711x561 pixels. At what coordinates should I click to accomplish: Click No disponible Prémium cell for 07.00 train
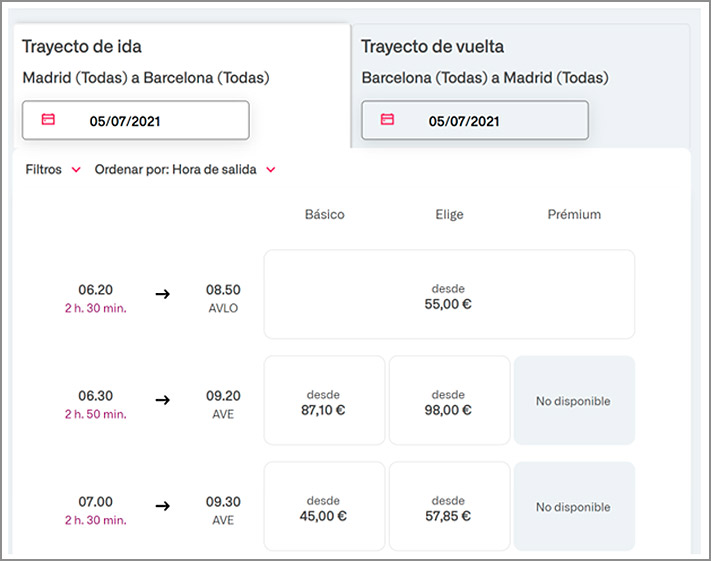(573, 507)
